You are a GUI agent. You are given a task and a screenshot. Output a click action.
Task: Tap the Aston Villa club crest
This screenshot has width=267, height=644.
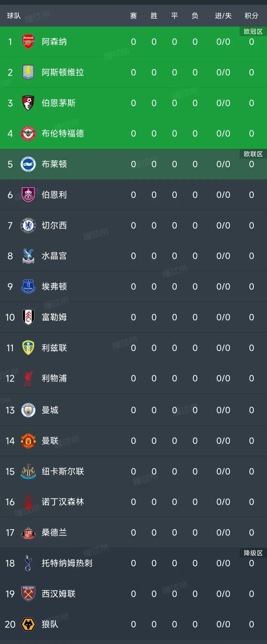coord(28,72)
